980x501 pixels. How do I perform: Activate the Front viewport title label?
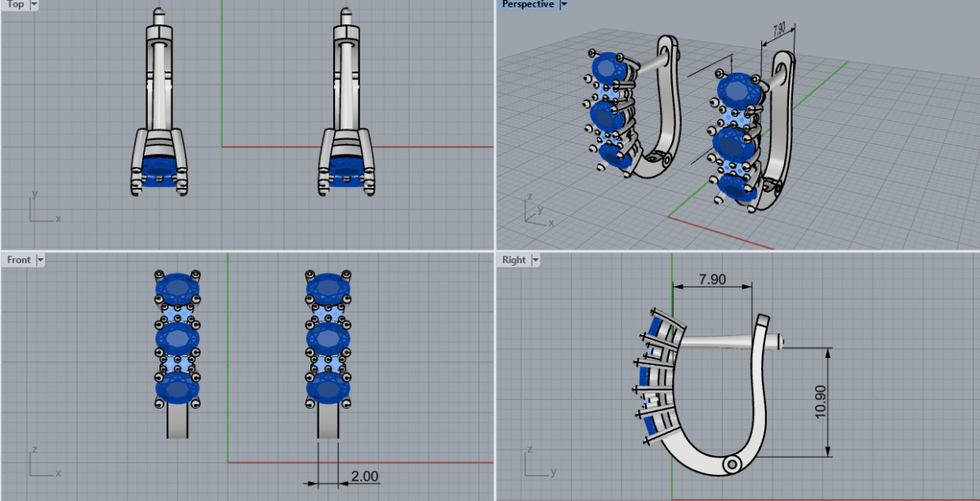tap(19, 260)
